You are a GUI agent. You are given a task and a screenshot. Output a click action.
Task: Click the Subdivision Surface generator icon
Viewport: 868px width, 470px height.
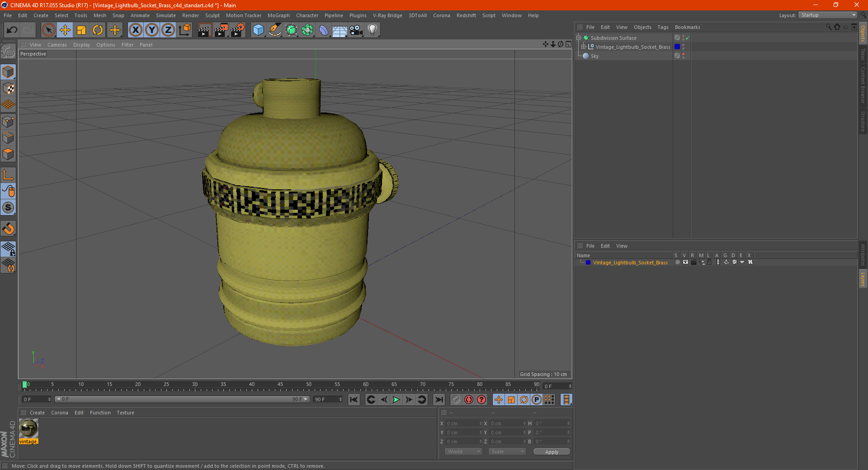[x=291, y=30]
